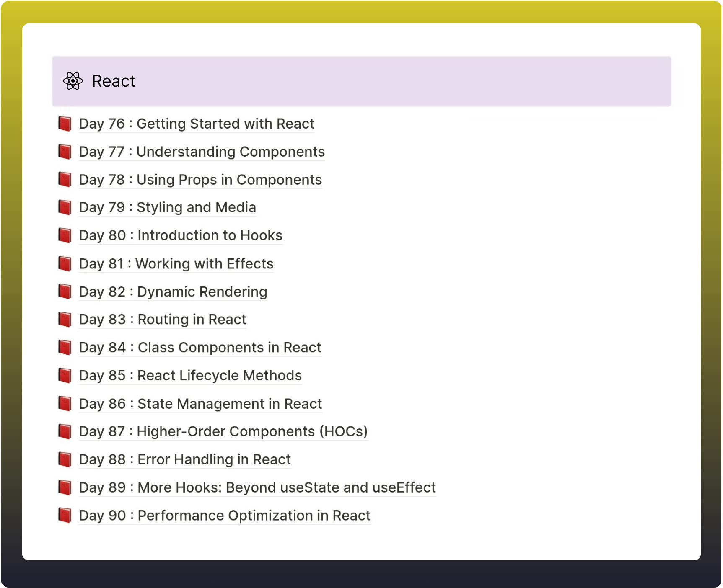Click the book icon beside Day 82
723x588 pixels.
pyautogui.click(x=65, y=291)
